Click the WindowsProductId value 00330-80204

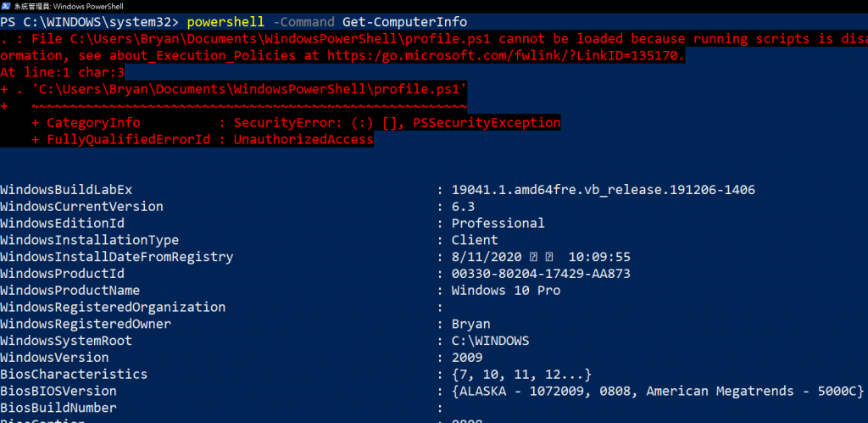click(x=541, y=274)
